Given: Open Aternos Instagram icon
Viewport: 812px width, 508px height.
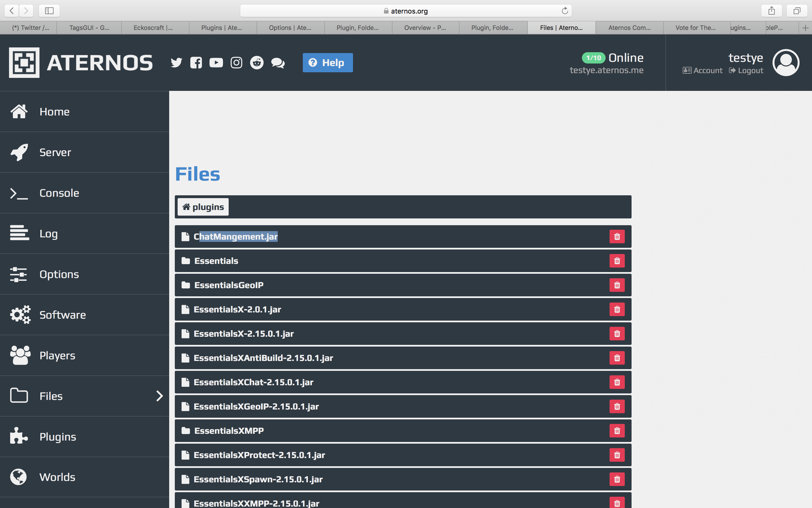Looking at the screenshot, I should pyautogui.click(x=236, y=62).
